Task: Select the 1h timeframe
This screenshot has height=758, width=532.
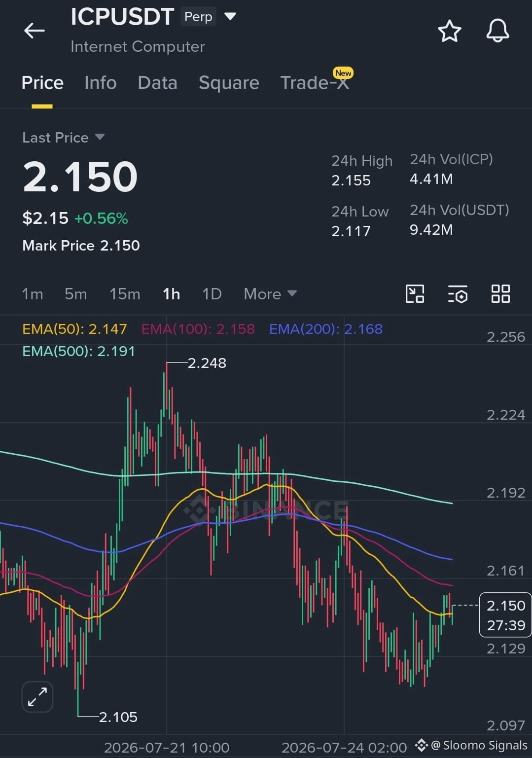Action: [172, 294]
